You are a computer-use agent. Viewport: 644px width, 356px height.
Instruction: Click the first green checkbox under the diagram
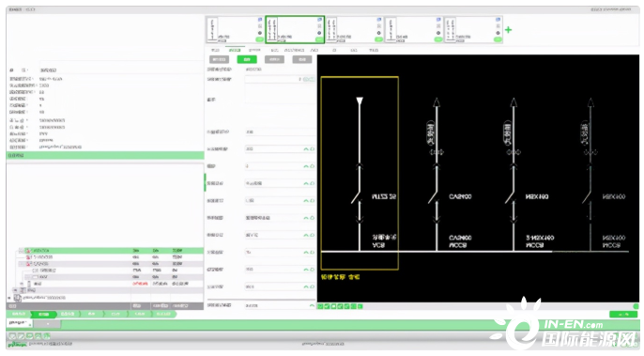[x=320, y=306]
